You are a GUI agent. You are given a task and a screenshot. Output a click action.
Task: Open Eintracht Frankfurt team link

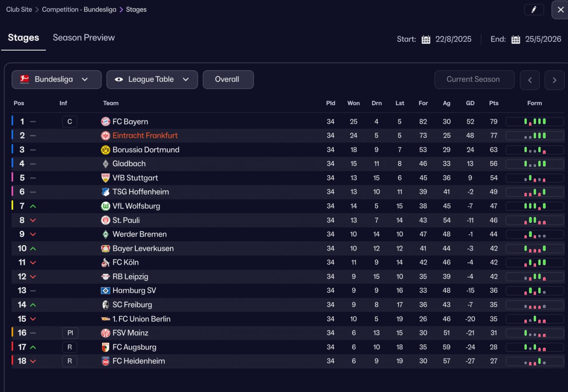pos(145,135)
